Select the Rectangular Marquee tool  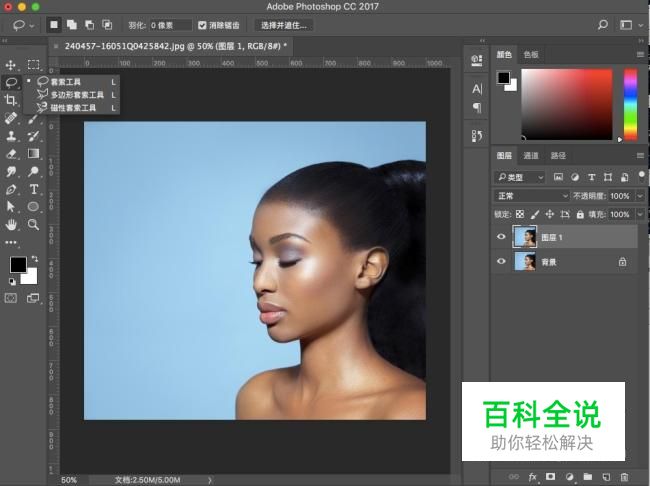tap(34, 64)
